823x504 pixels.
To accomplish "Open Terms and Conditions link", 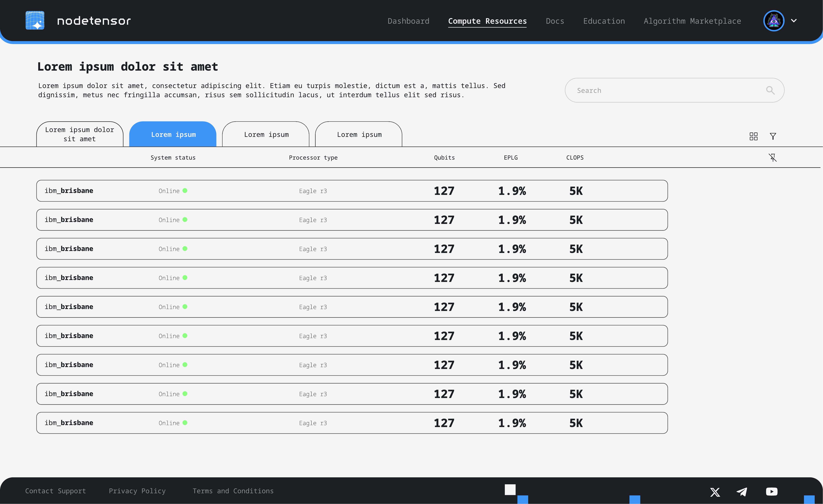I will (x=233, y=491).
